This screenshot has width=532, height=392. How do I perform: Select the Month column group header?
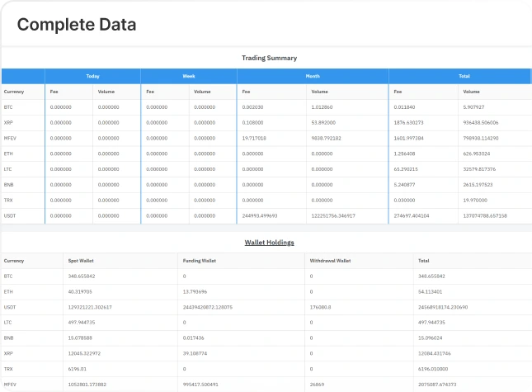313,76
